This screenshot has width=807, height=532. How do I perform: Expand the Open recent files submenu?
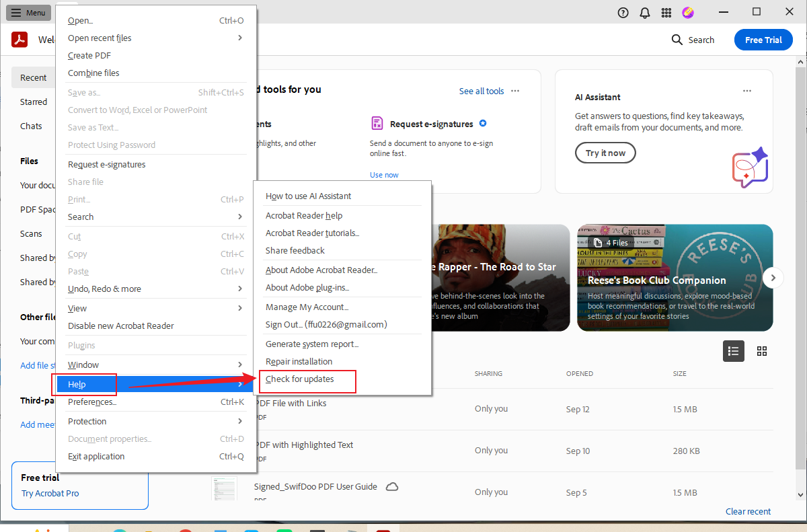[x=100, y=38]
